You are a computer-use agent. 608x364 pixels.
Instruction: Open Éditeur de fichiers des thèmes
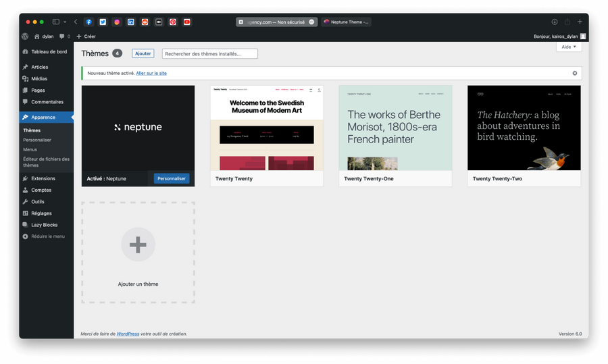(46, 162)
